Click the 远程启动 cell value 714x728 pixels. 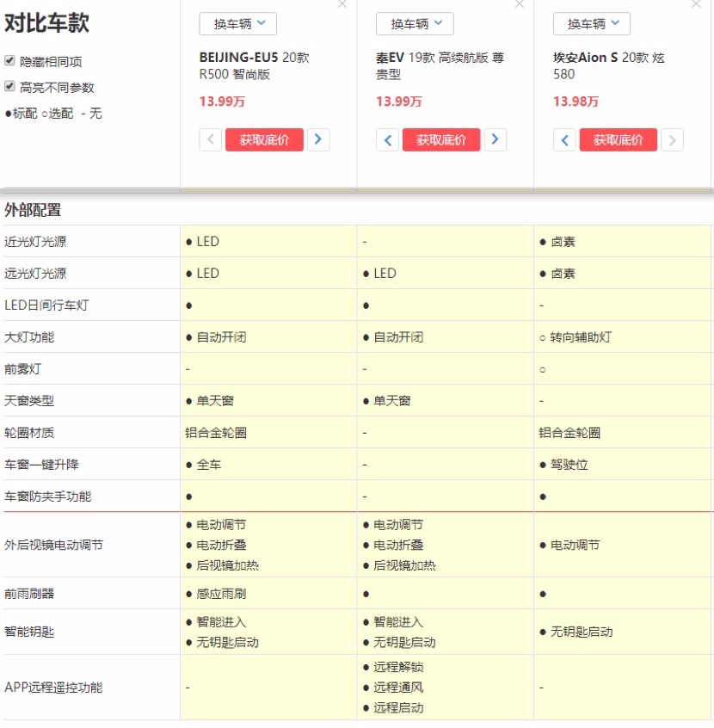[398, 707]
